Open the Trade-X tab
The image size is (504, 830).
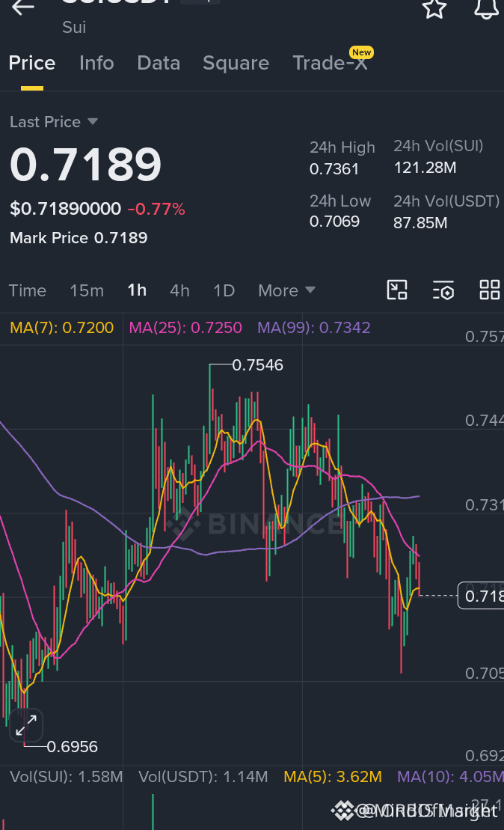point(330,63)
